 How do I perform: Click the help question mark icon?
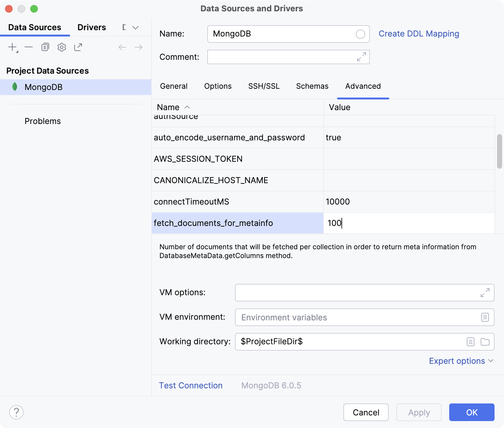point(16,412)
